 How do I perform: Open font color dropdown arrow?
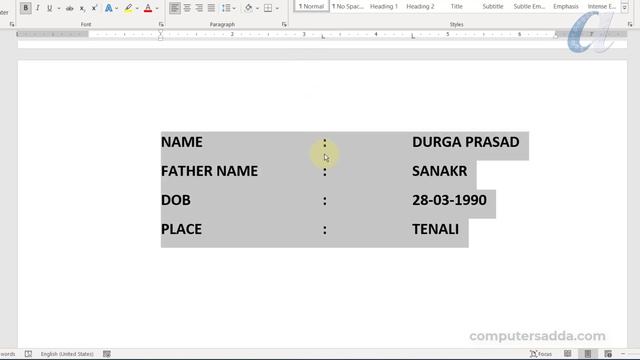point(157,8)
